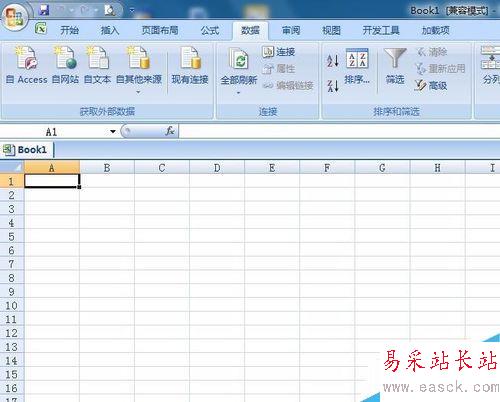500x402 pixels.
Task: Import data from text file (自文本)
Action: 97,66
